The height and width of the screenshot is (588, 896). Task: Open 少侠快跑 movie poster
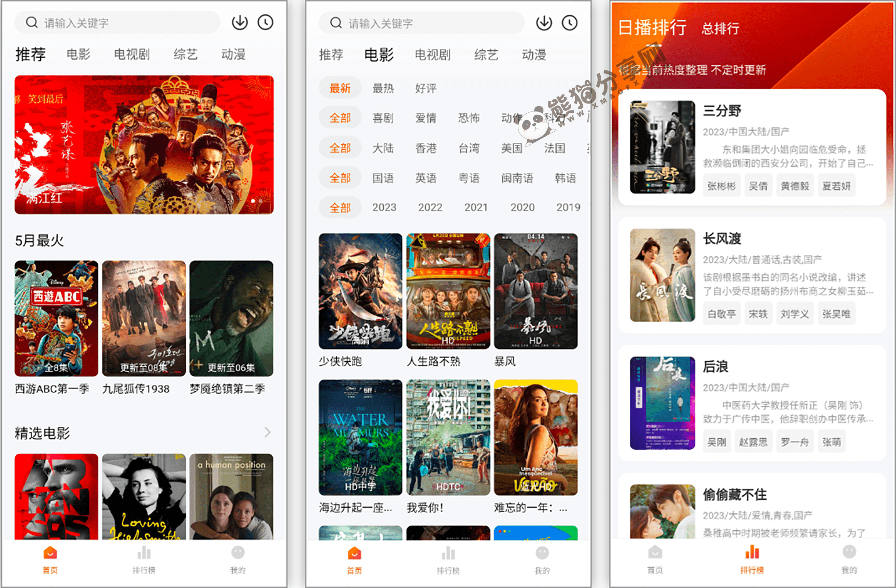[x=360, y=291]
